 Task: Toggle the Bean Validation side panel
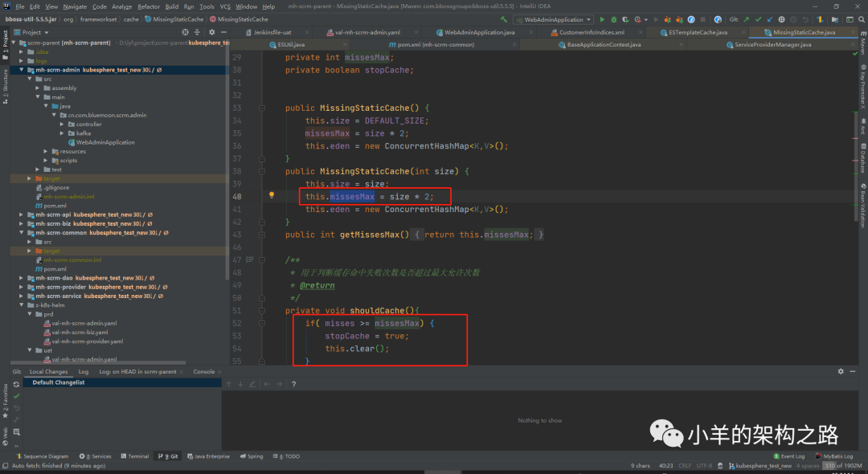click(x=862, y=206)
